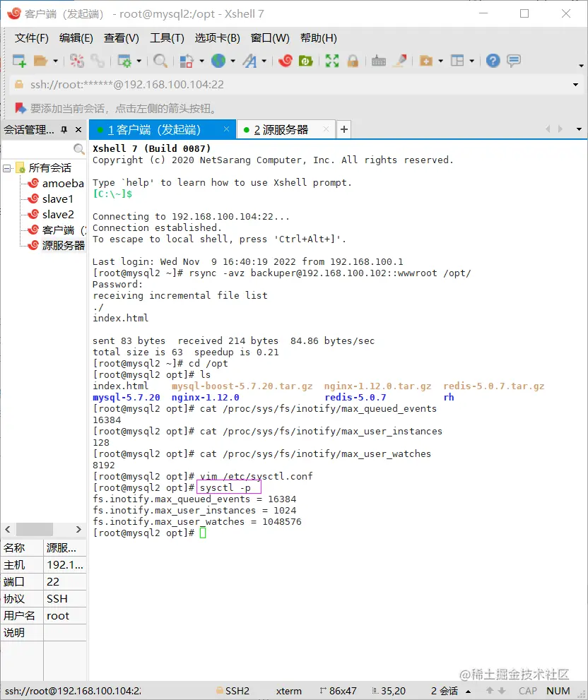Viewport: 588px width, 700px height.
Task: Click the Open session folder icon
Action: coord(40,61)
